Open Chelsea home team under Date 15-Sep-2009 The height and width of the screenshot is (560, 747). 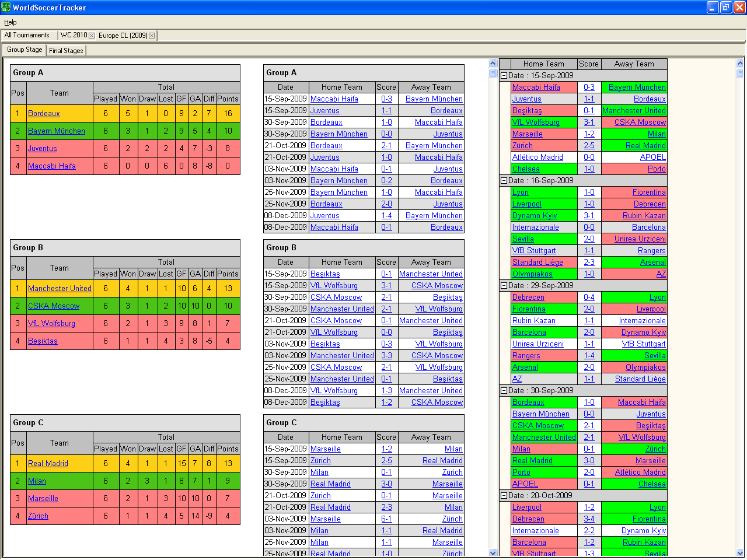[526, 169]
